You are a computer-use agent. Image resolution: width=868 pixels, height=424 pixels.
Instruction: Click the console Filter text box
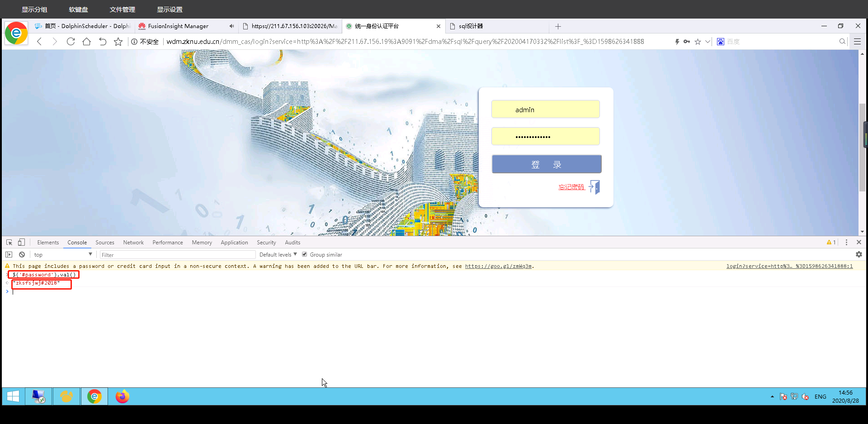tap(177, 255)
